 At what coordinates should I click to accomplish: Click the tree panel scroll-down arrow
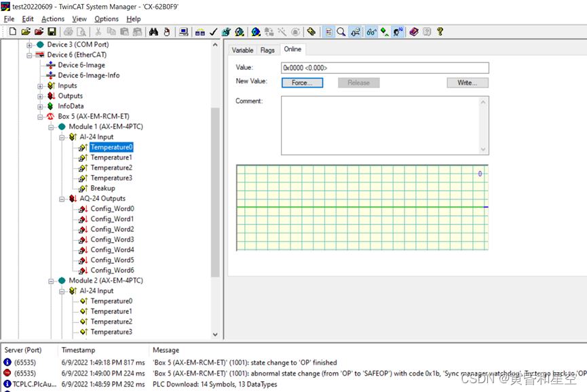pyautogui.click(x=215, y=334)
